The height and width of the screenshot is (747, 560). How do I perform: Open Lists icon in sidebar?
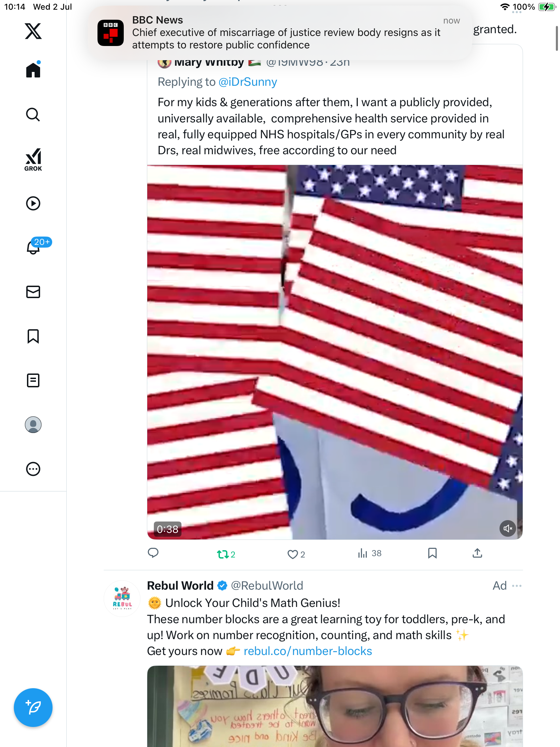coord(33,380)
